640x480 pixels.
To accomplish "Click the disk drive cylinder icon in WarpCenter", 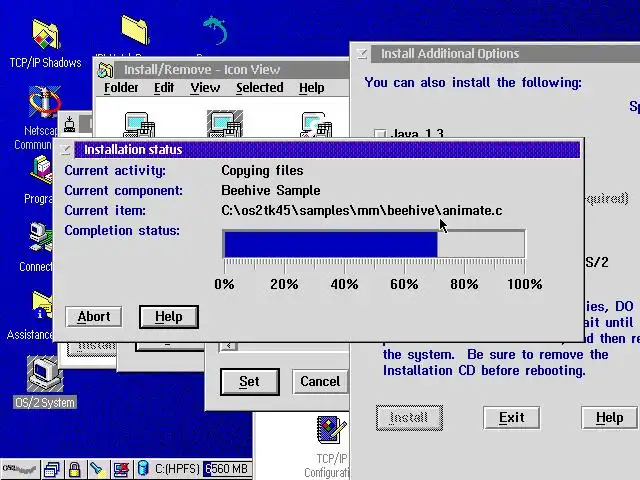I will [143, 469].
